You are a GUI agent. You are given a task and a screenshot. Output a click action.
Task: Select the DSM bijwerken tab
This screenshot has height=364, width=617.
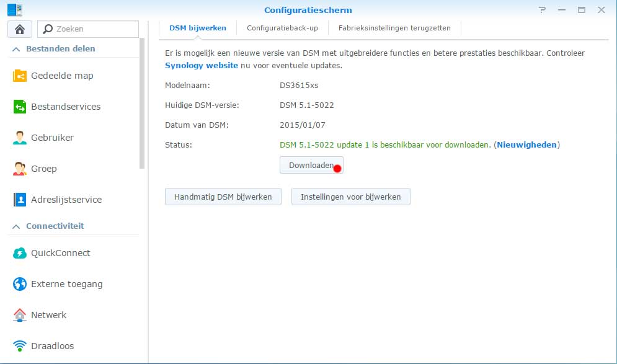[198, 28]
